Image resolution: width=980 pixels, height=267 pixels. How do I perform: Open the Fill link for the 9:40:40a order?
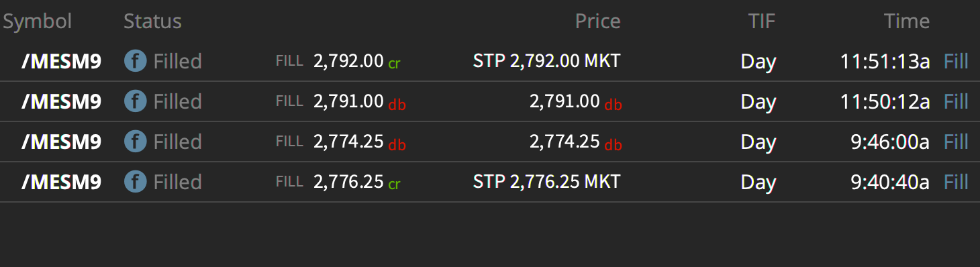click(x=956, y=182)
